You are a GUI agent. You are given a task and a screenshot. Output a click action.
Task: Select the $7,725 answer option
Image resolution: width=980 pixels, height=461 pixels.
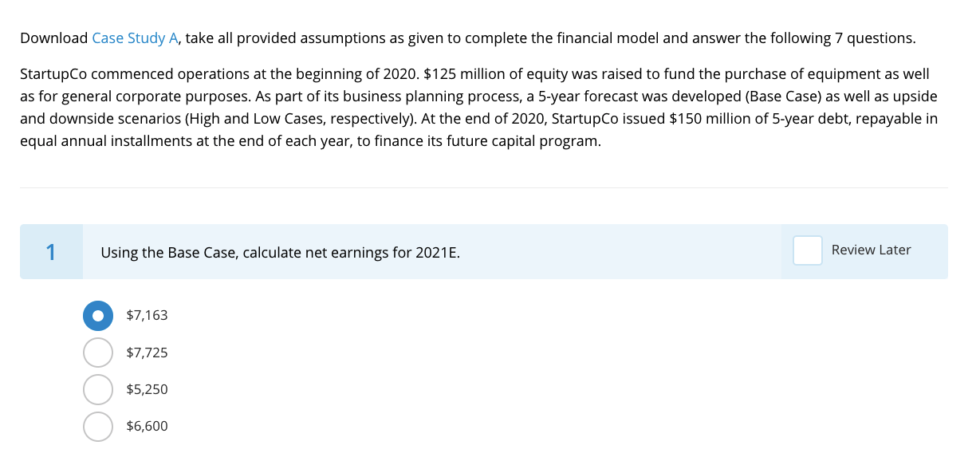[97, 352]
